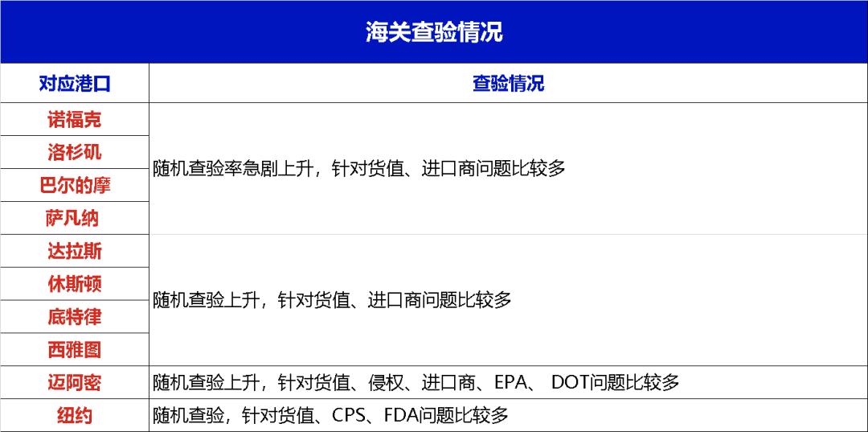Click the 海关查验情况 title banner
The image size is (868, 432).
click(434, 32)
